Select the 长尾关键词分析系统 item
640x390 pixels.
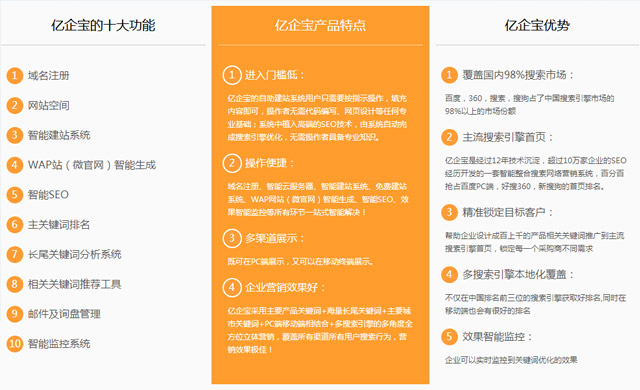point(75,254)
